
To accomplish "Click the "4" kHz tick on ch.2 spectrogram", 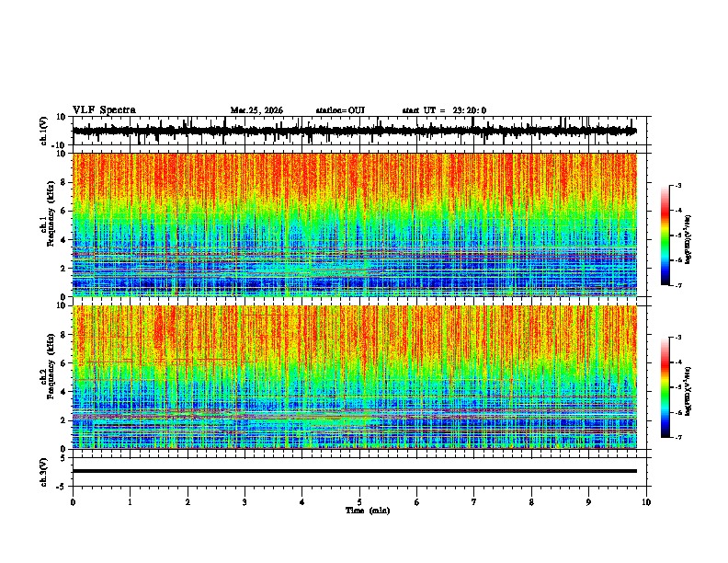I will (64, 392).
